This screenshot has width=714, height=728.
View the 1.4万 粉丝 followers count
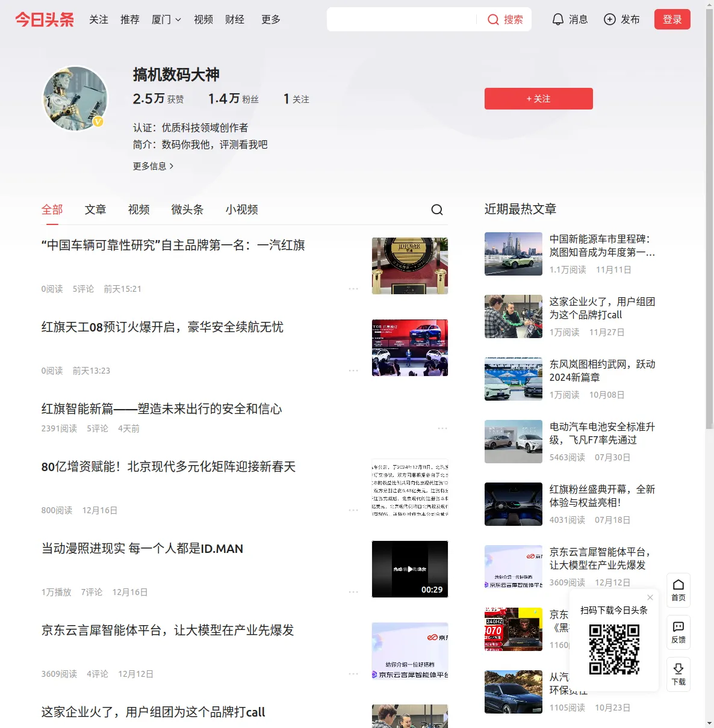[234, 99]
